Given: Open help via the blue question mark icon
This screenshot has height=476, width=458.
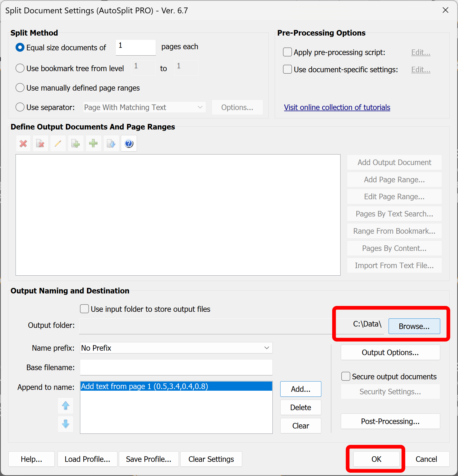Looking at the screenshot, I should (129, 143).
